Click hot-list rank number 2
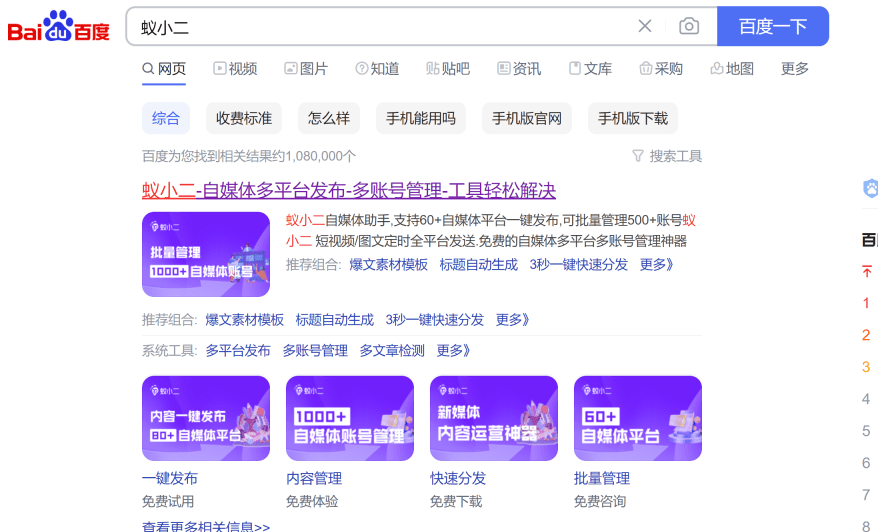 [866, 335]
